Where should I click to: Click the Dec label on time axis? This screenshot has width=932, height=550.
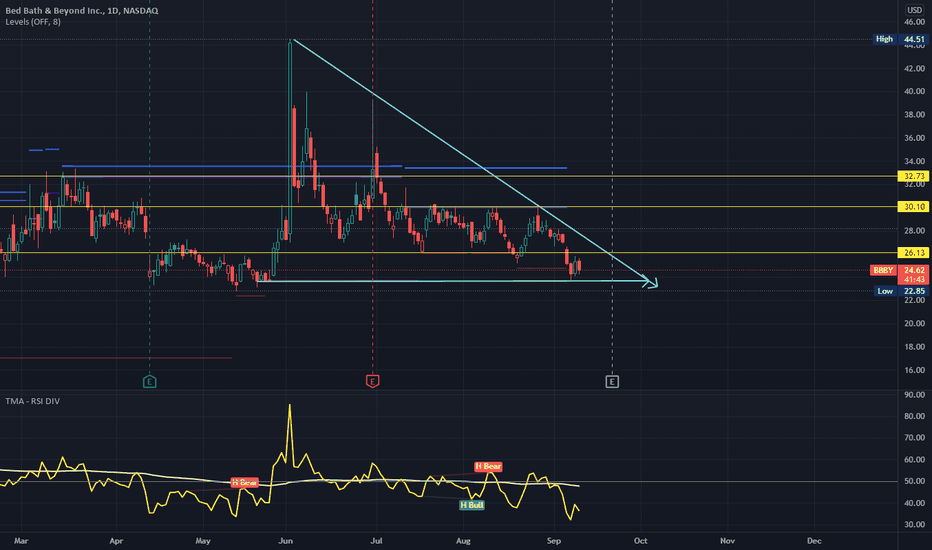[x=814, y=540]
